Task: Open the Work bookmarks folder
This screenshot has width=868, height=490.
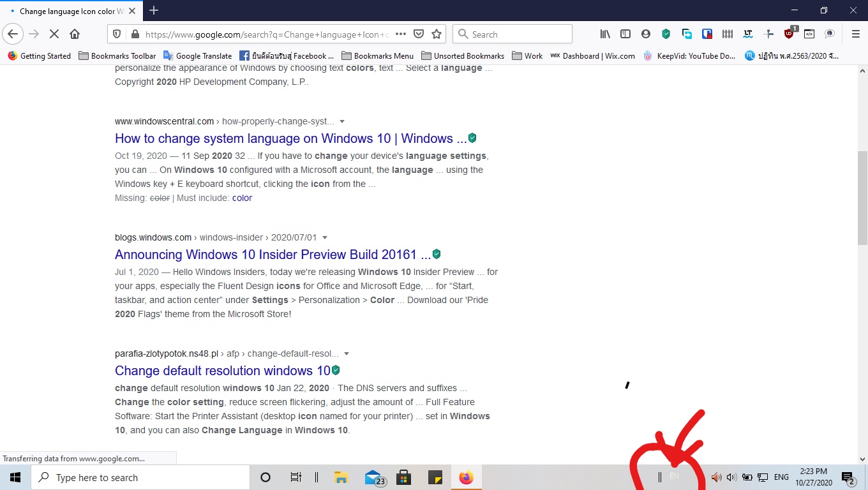Action: (527, 56)
